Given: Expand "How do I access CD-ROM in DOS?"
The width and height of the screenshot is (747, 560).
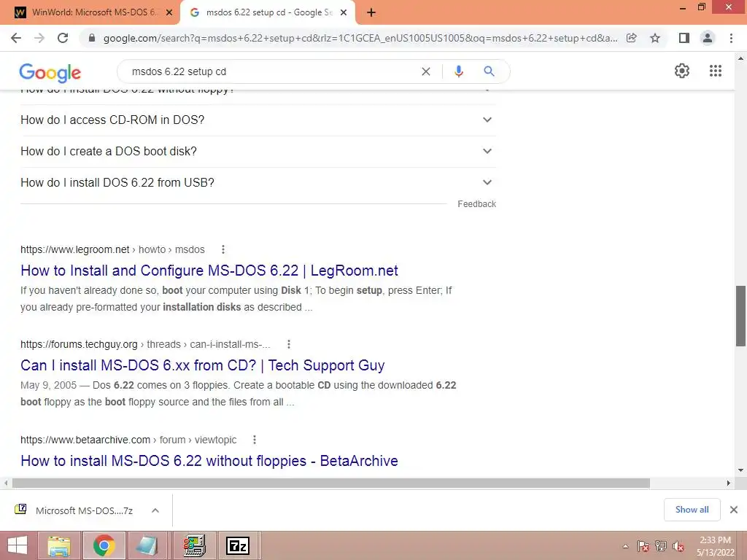Looking at the screenshot, I should click(258, 120).
